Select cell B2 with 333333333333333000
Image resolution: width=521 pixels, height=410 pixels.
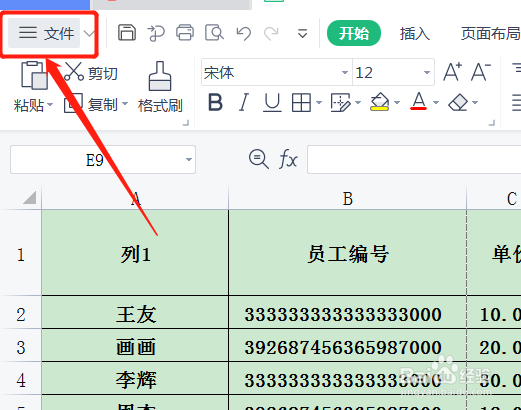(347, 313)
